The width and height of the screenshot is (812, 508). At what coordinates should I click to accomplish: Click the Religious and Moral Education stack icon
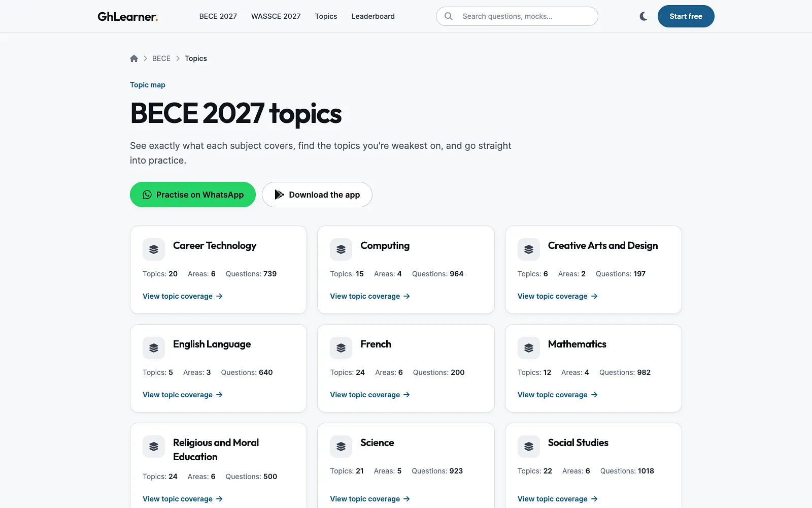[x=154, y=447]
